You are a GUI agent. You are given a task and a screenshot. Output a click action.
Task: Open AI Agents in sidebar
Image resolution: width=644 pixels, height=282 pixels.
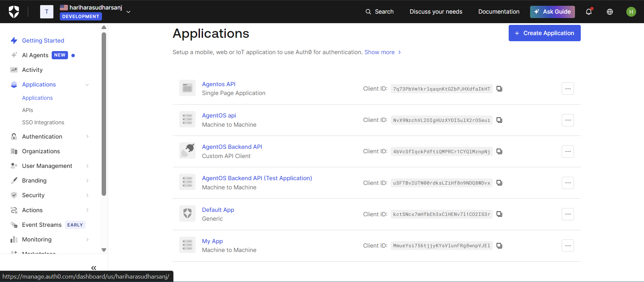[x=35, y=55]
